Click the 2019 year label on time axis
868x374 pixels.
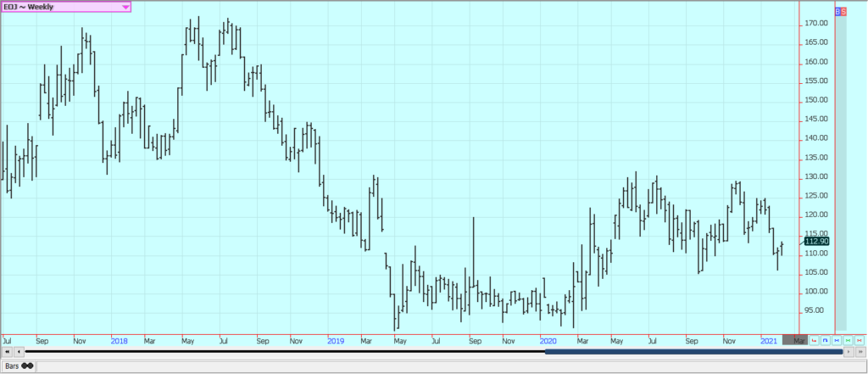[x=336, y=341]
